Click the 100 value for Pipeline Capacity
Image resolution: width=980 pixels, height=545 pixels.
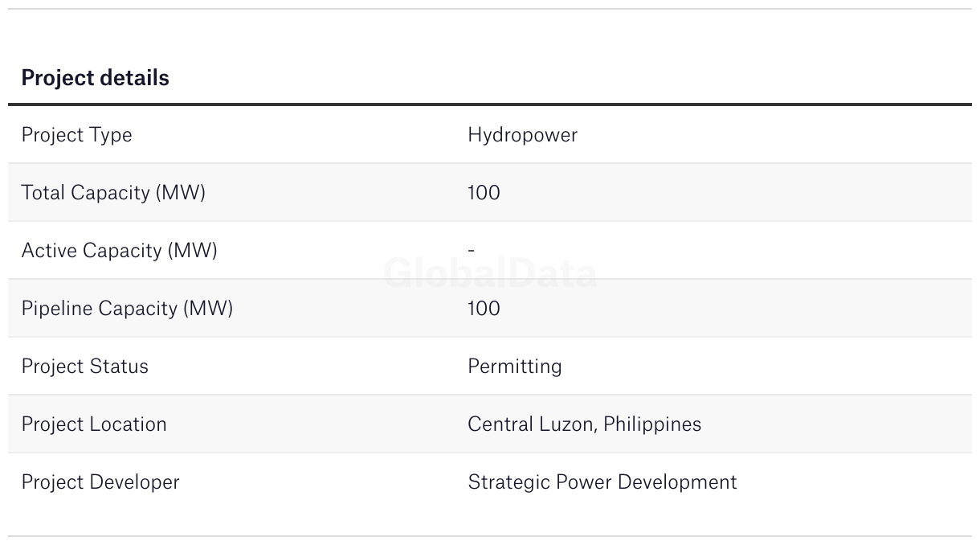click(x=484, y=309)
